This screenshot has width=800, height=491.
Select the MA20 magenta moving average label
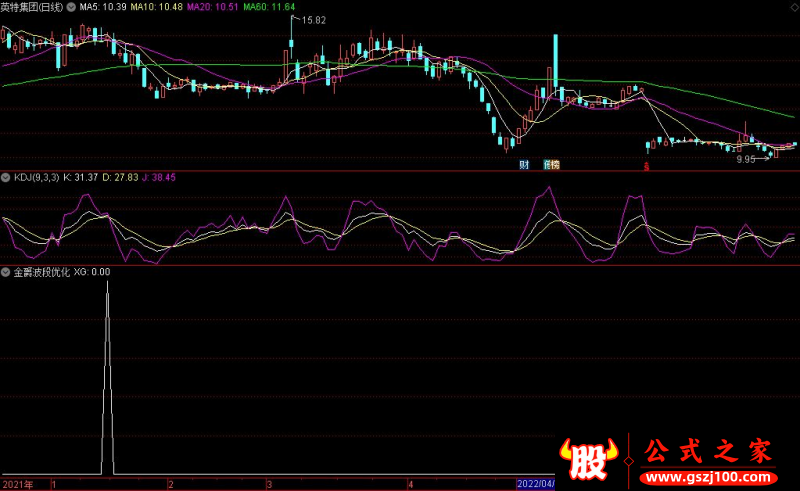tap(213, 7)
